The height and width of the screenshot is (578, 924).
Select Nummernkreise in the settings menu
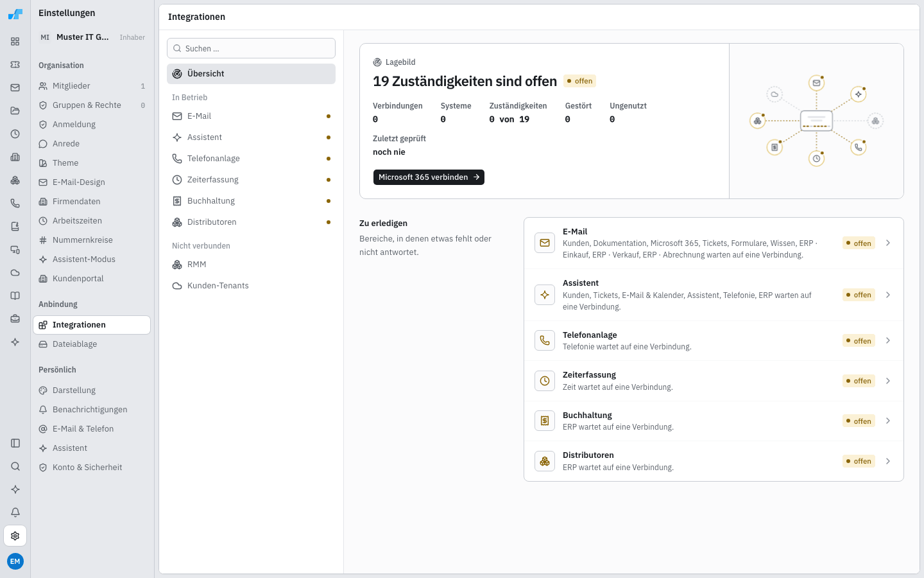pos(92,240)
